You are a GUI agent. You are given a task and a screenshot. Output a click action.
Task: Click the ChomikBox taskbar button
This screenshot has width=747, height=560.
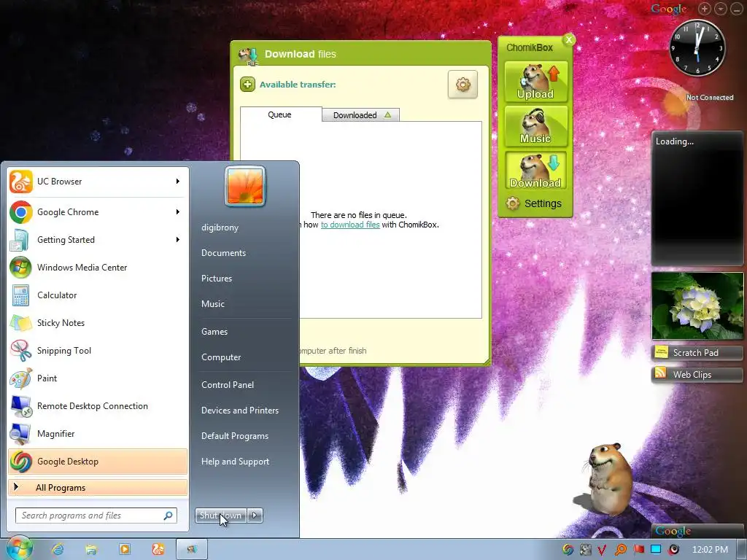192,550
